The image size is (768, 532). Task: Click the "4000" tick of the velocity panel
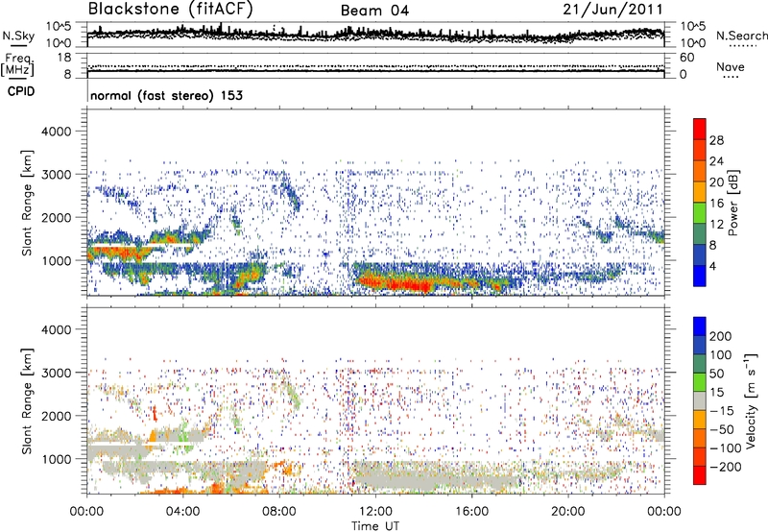click(x=57, y=329)
